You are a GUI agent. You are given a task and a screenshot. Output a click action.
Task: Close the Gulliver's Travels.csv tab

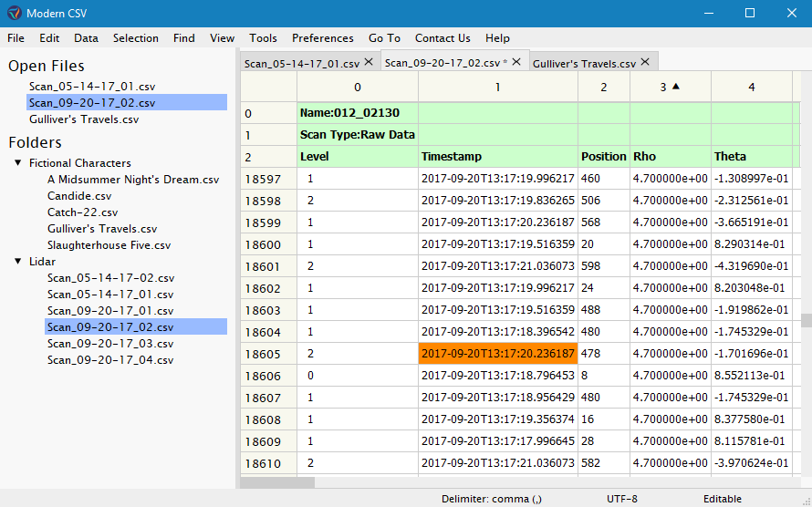(645, 62)
